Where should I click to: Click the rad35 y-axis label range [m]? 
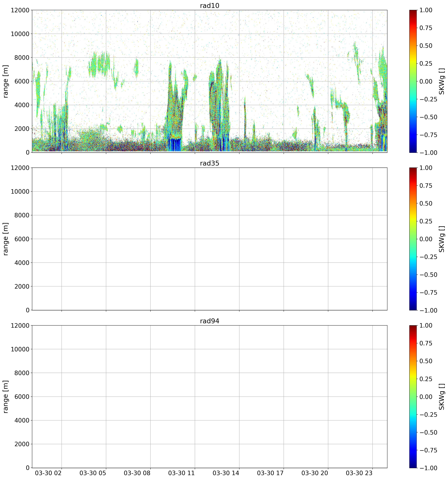5,239
